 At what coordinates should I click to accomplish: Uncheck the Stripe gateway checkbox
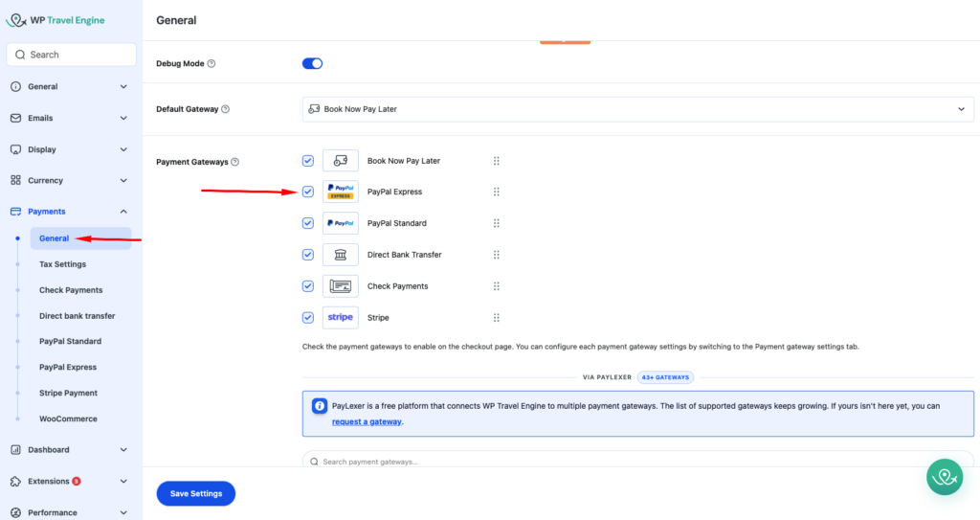(x=308, y=317)
